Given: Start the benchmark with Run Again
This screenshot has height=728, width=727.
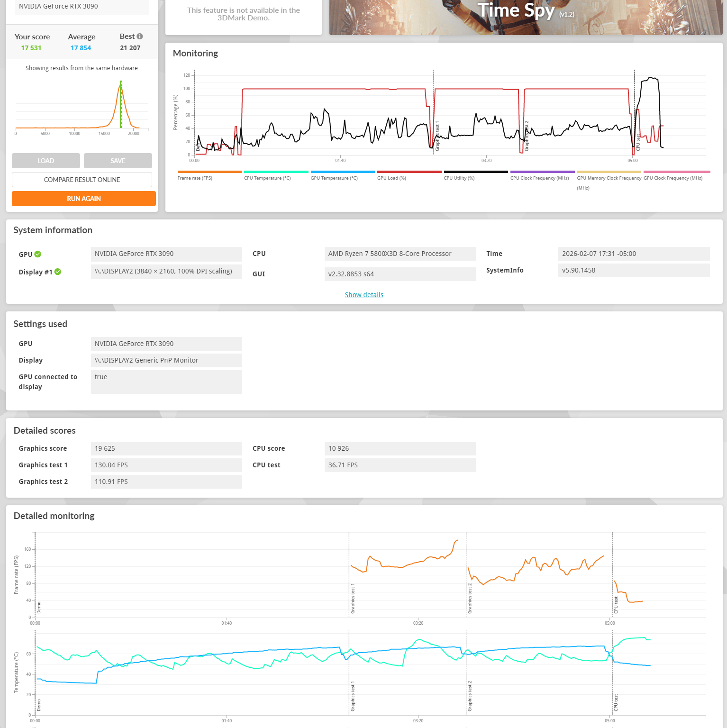Looking at the screenshot, I should coord(84,199).
